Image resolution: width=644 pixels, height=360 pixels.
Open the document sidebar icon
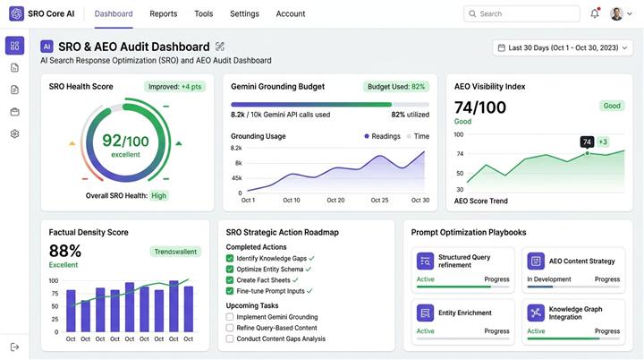tap(15, 90)
